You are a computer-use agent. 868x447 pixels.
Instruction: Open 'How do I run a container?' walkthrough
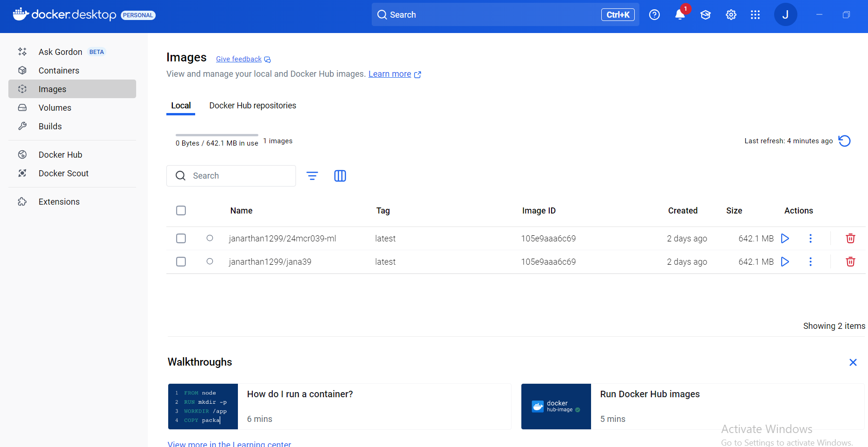339,407
